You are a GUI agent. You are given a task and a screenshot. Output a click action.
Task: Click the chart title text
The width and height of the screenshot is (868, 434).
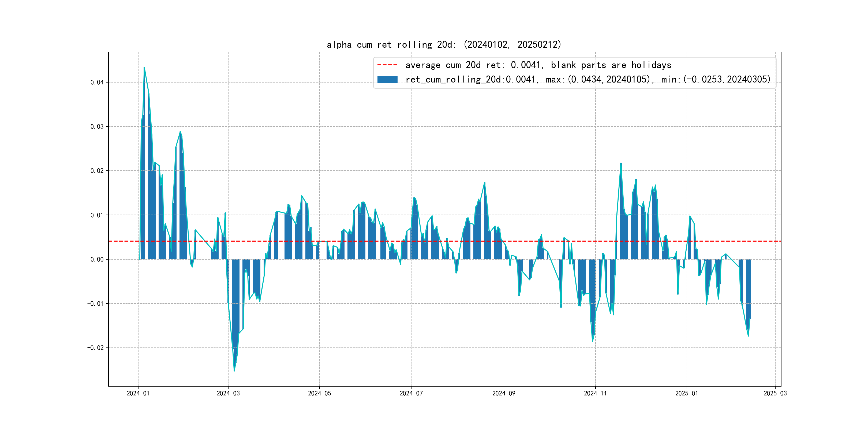pos(444,44)
